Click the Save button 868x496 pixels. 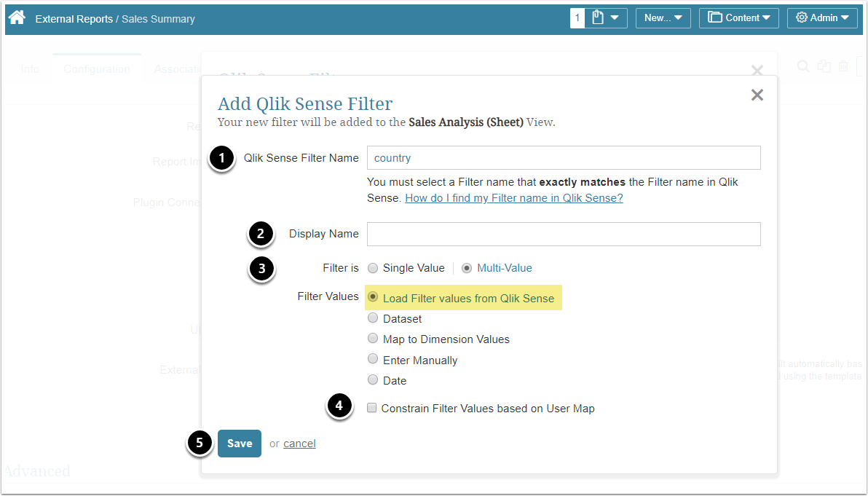tap(239, 444)
